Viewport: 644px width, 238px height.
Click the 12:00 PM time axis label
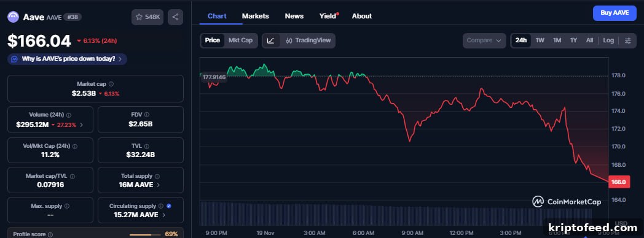click(x=461, y=233)
